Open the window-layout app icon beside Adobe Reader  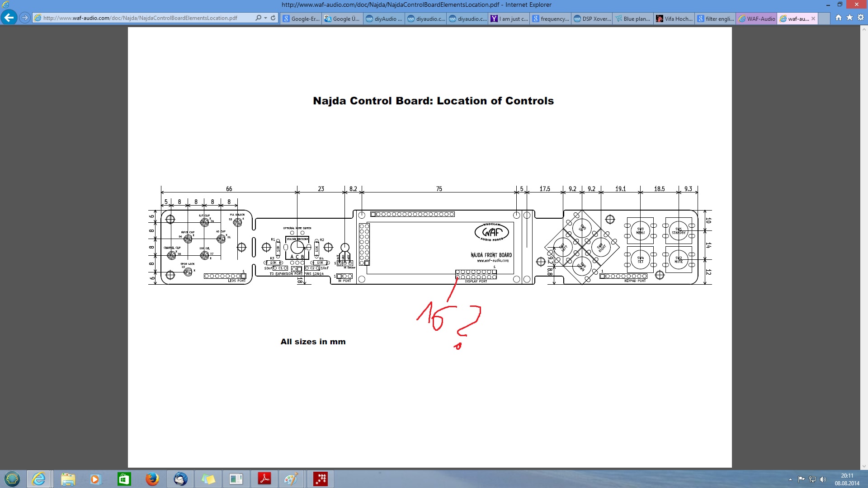(236, 479)
